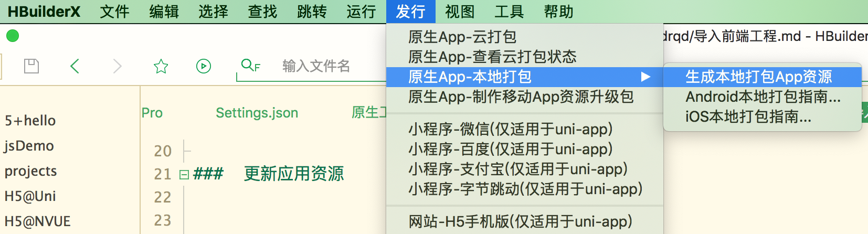Click the run play icon in toolbar
868x234 pixels.
(x=204, y=66)
